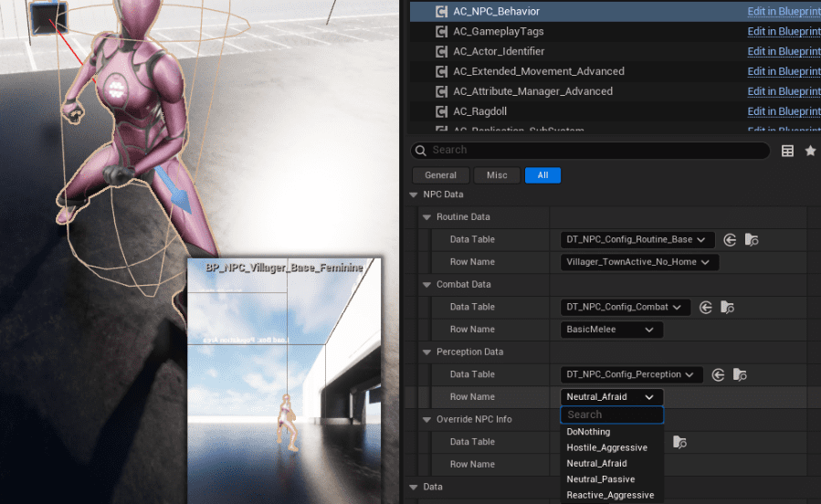
Task: Collapse the Routine Data group
Action: [426, 217]
